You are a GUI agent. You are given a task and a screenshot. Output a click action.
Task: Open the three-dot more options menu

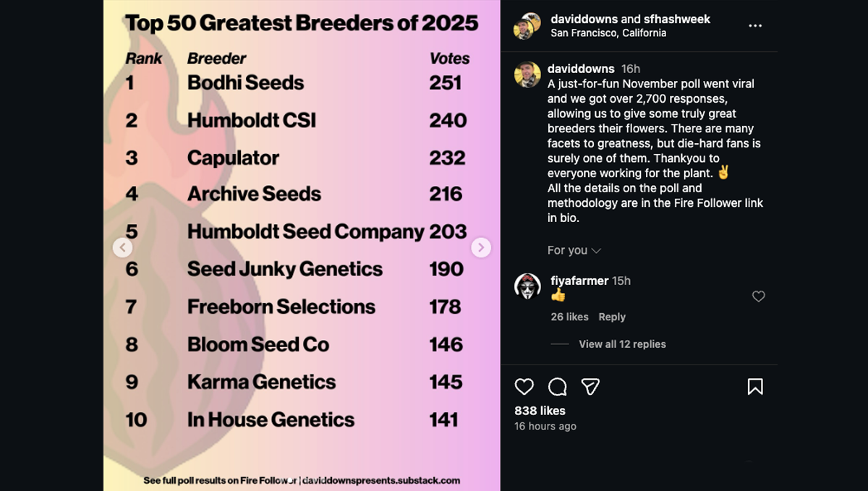tap(755, 25)
